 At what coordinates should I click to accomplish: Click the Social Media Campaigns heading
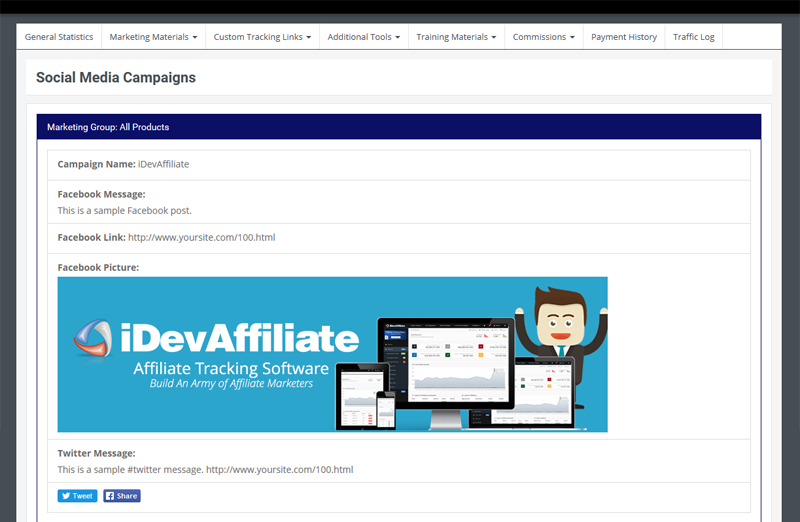coord(116,78)
